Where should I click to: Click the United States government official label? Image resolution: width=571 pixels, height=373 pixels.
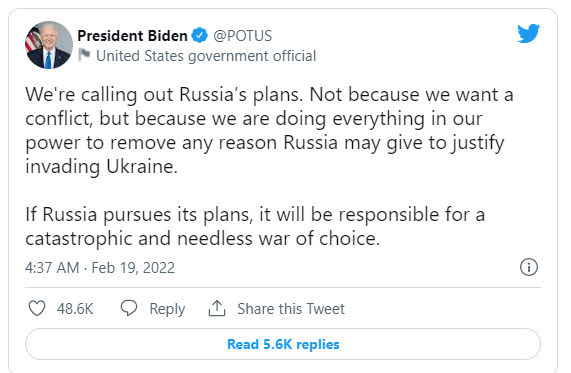[206, 56]
